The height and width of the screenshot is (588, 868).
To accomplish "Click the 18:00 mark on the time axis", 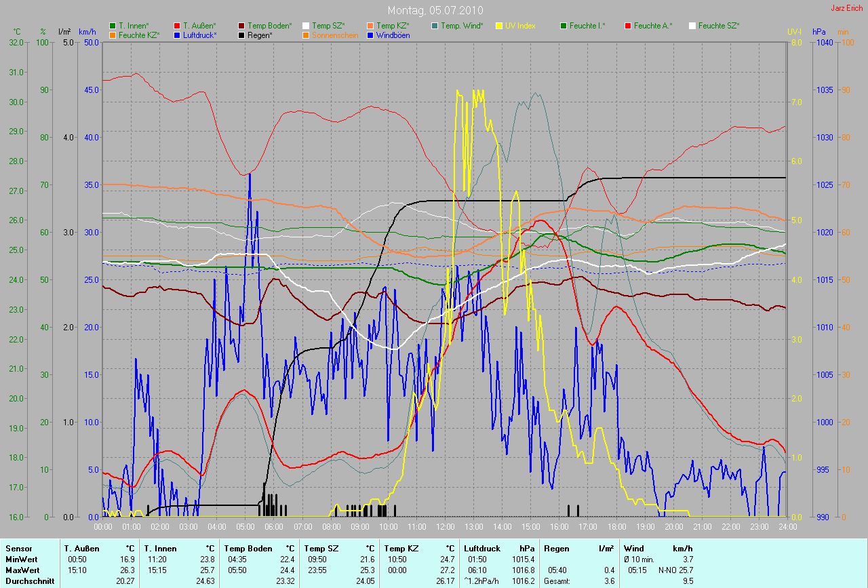I will tap(616, 526).
